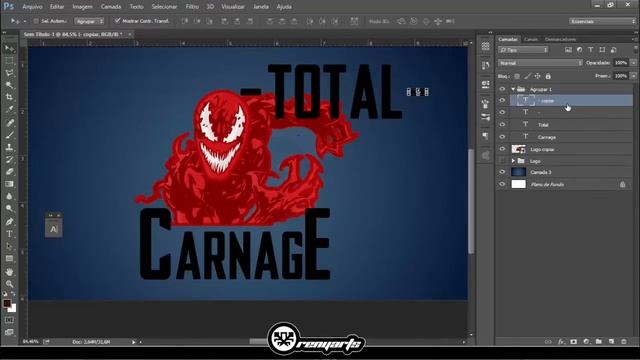Open the layer style fx icon

pos(561,342)
